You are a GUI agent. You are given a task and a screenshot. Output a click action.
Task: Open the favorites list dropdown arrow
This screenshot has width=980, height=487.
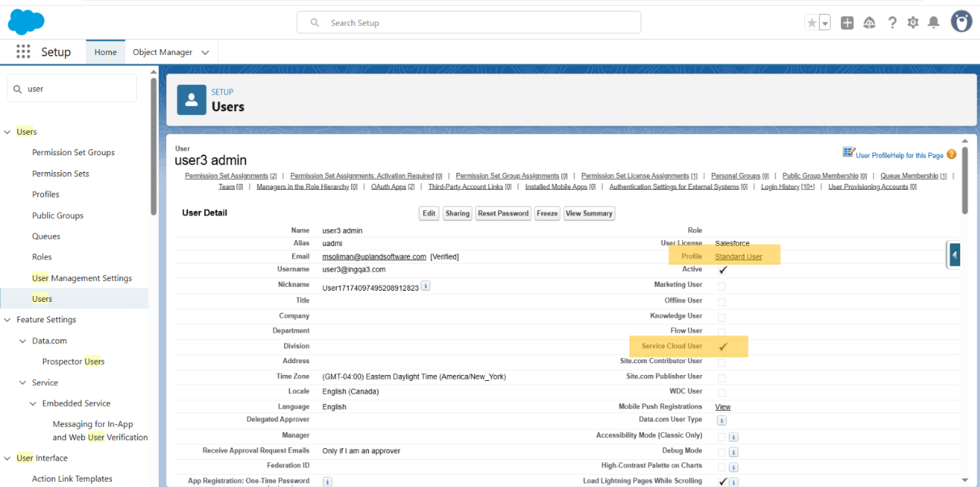825,23
